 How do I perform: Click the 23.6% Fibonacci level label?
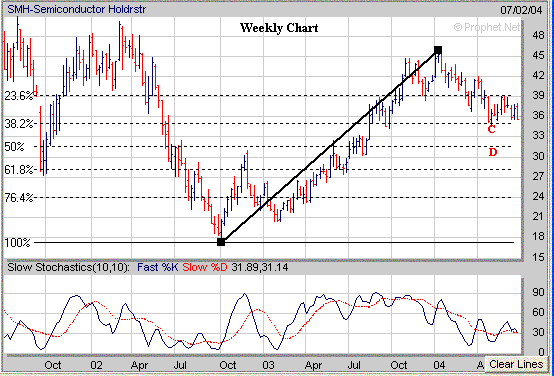[18, 96]
